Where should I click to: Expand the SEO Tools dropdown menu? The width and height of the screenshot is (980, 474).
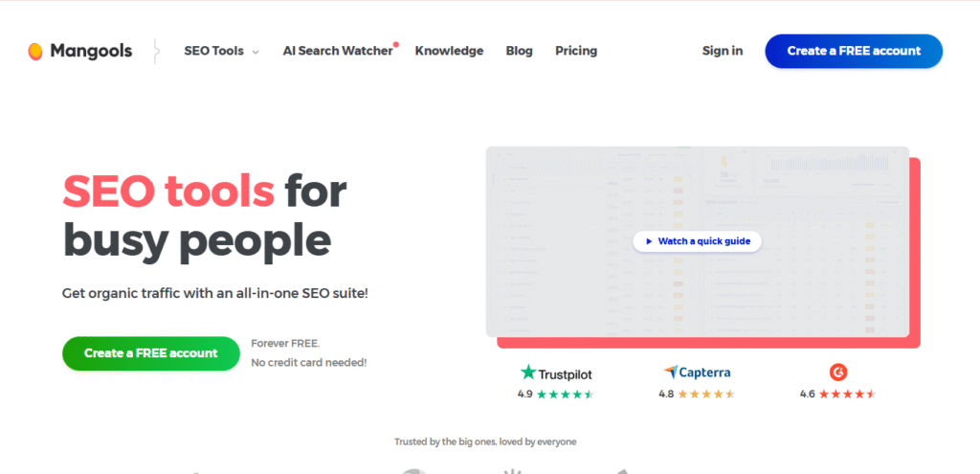click(213, 51)
